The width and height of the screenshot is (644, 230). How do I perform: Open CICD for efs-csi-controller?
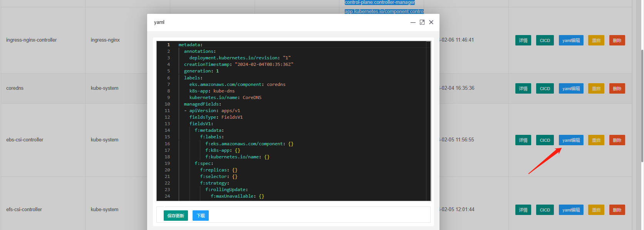coord(545,210)
